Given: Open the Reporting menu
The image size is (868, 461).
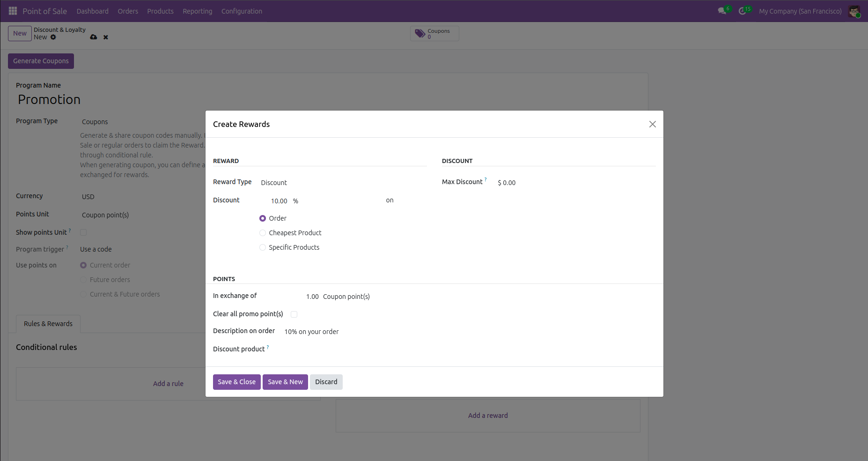Looking at the screenshot, I should point(197,11).
